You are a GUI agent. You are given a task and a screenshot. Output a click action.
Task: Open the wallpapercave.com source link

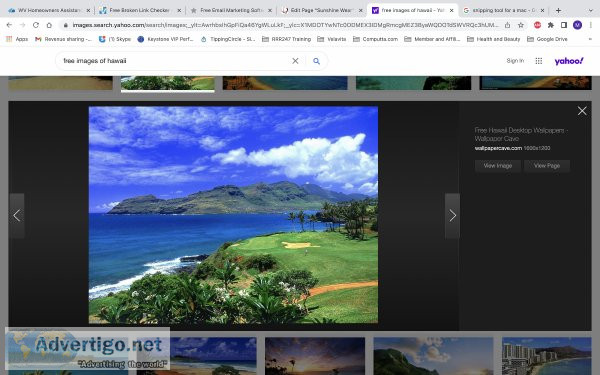coord(498,148)
